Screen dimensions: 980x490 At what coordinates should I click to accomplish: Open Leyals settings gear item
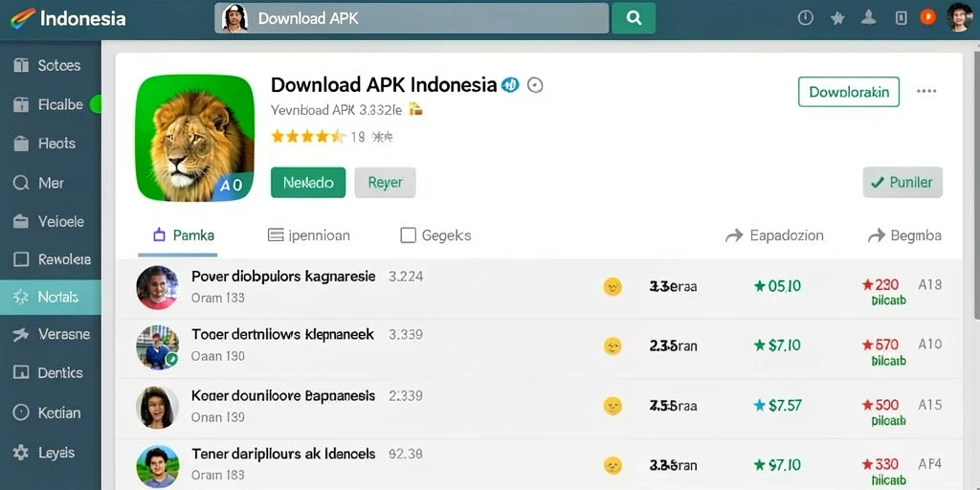tap(50, 453)
